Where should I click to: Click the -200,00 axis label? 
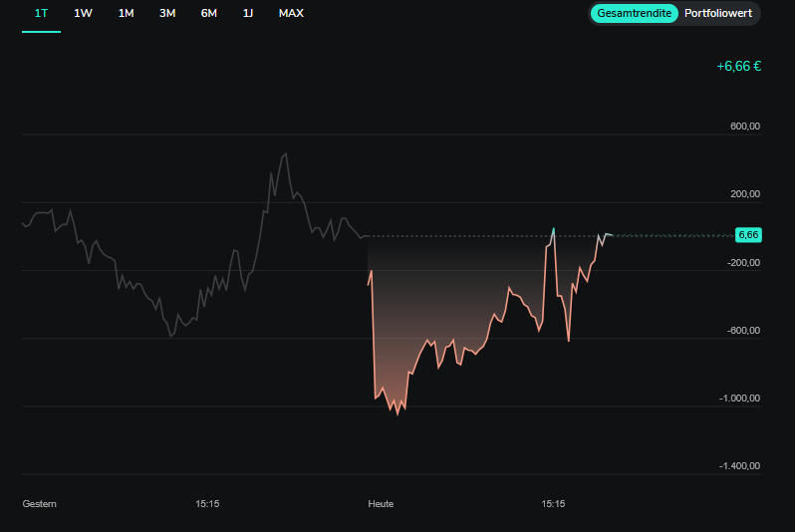click(743, 263)
